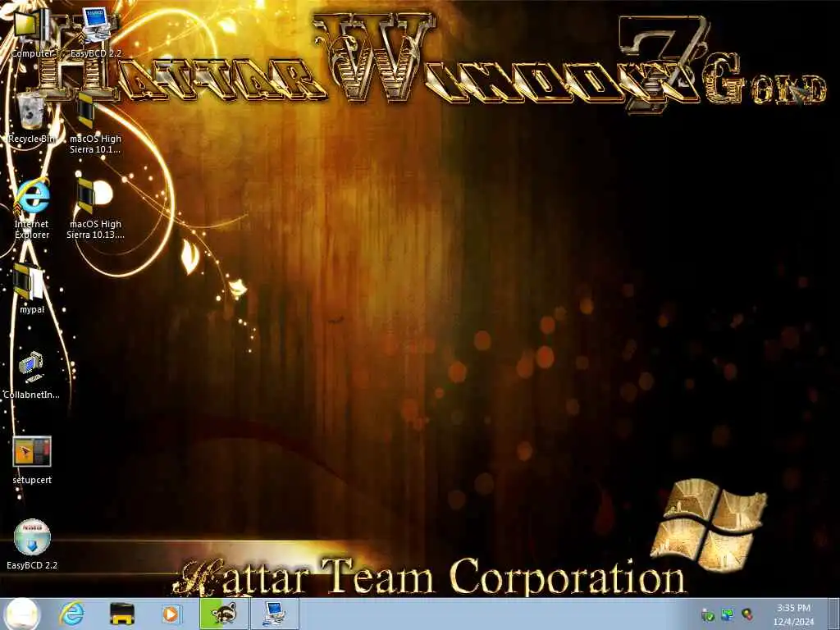This screenshot has height=630, width=840.
Task: Select the macOS High Sierra 10.13... archive icon
Action: [x=95, y=209]
